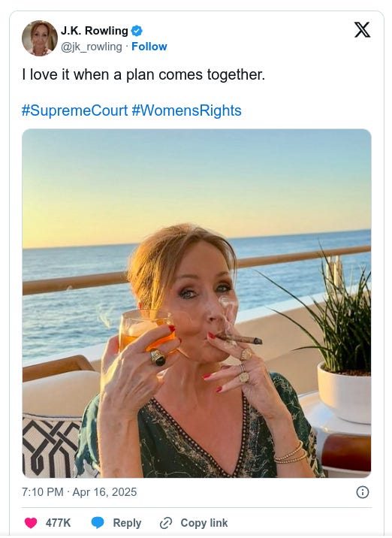The width and height of the screenshot is (392, 538).
Task: Click the @jk_rowling handle
Action: click(91, 47)
